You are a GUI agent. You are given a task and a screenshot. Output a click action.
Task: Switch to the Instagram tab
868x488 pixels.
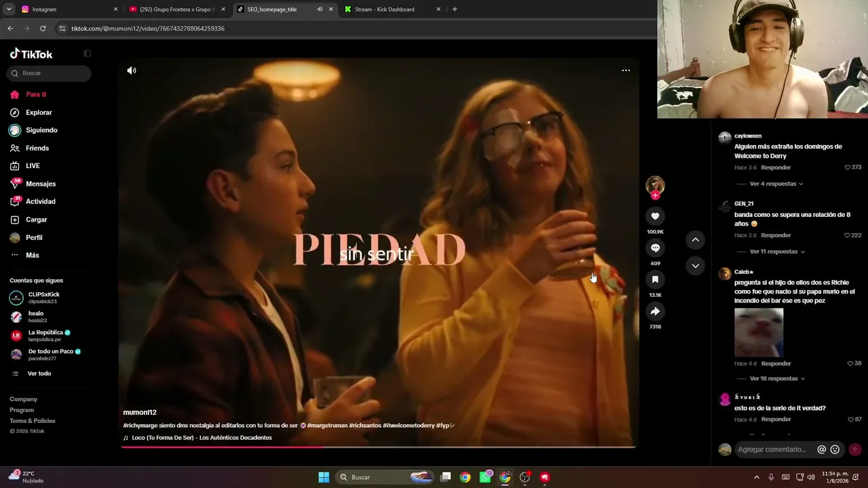pyautogui.click(x=69, y=9)
